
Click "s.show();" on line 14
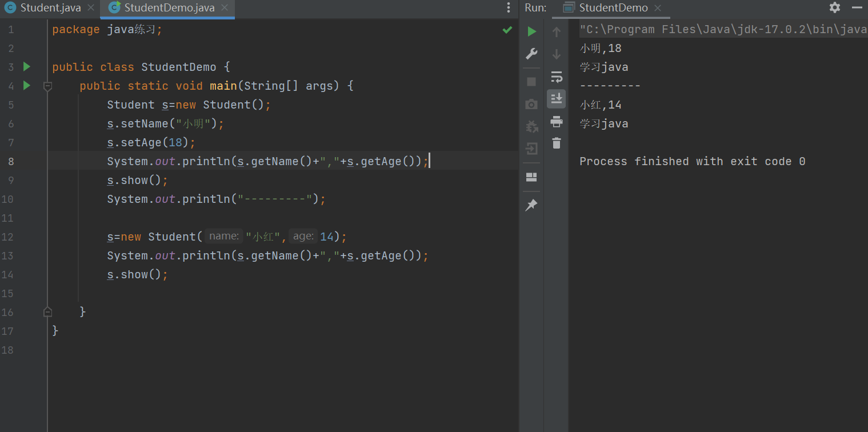coord(138,274)
